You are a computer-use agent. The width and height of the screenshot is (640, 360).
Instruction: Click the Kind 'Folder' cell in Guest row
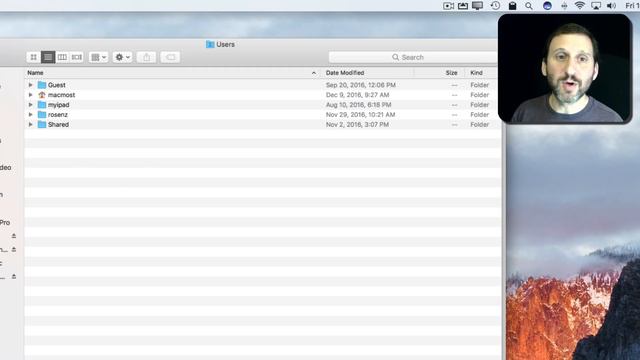(480, 85)
